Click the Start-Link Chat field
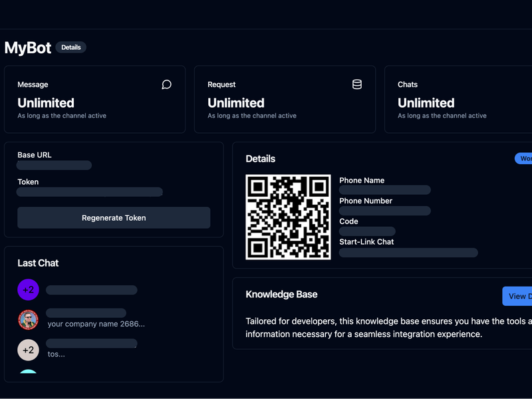 pyautogui.click(x=408, y=253)
